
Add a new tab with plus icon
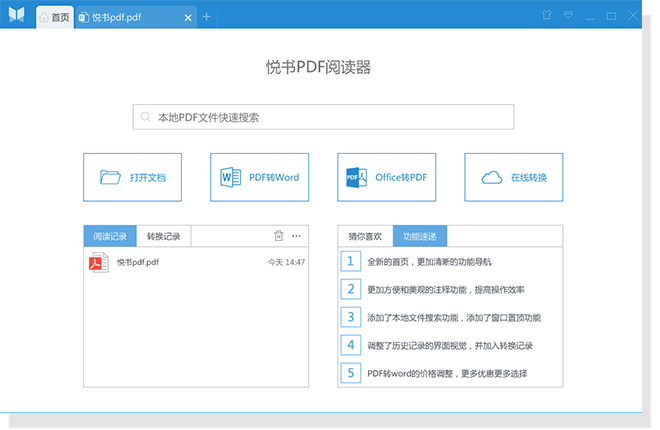pos(206,17)
